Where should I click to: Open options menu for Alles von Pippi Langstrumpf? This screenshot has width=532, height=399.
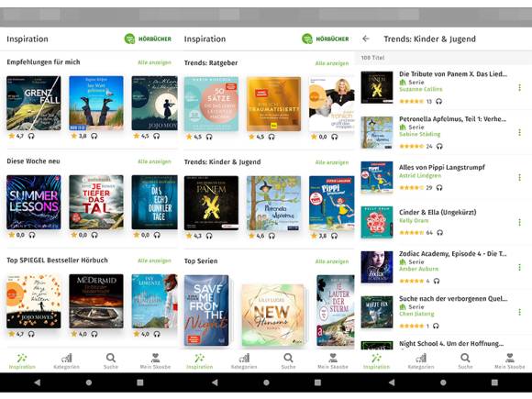tap(519, 177)
